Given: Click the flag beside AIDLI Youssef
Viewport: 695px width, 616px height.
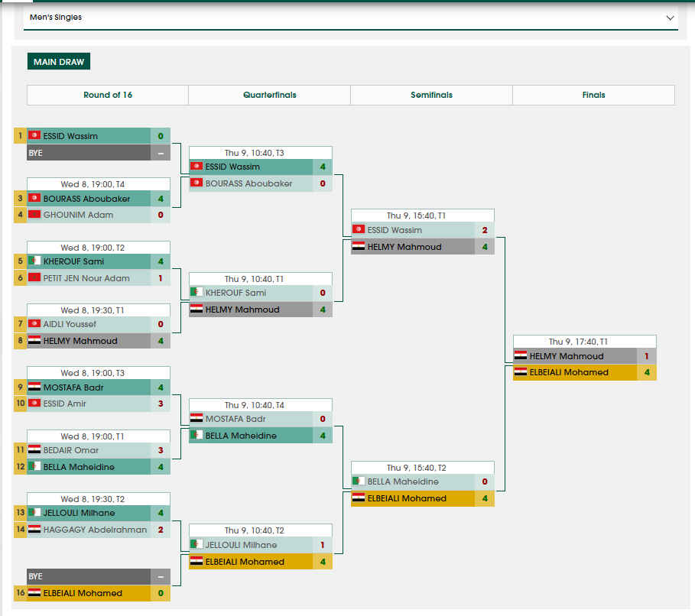Looking at the screenshot, I should [x=34, y=323].
